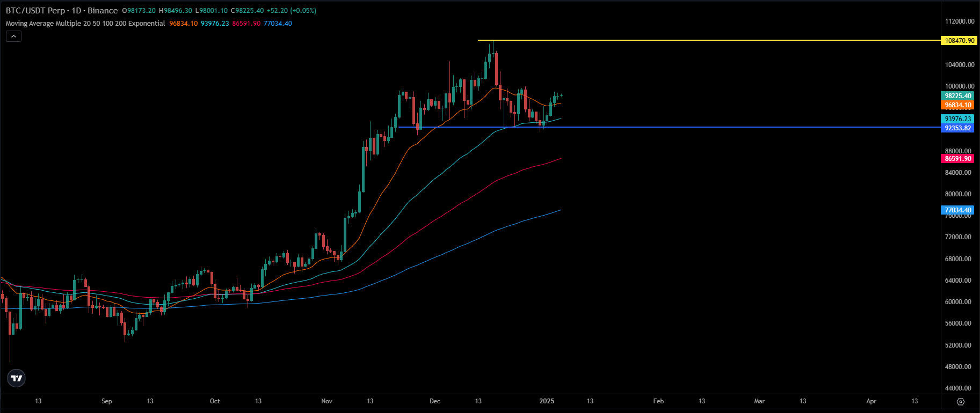
Task: Click the 104000.00 price scale value
Action: coord(960,65)
